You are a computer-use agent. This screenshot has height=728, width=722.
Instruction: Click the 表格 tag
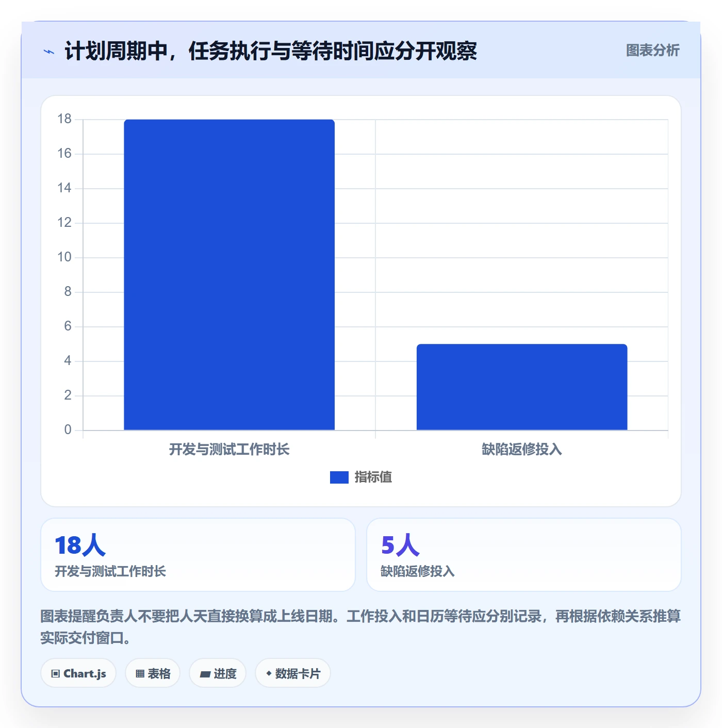153,673
